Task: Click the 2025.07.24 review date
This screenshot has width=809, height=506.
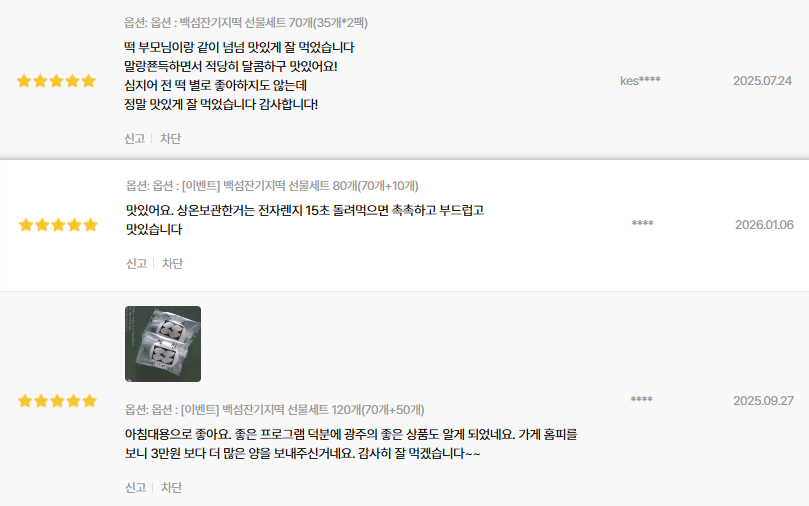Action: point(763,80)
